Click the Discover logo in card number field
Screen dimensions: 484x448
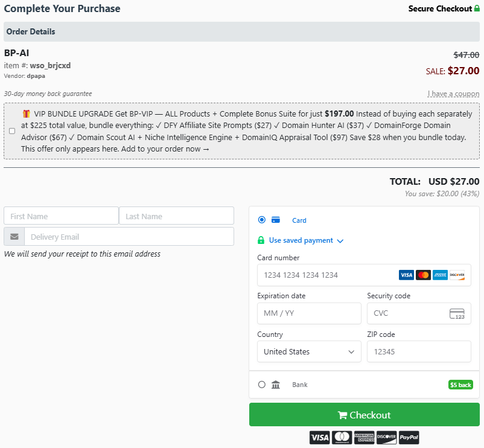[457, 275]
